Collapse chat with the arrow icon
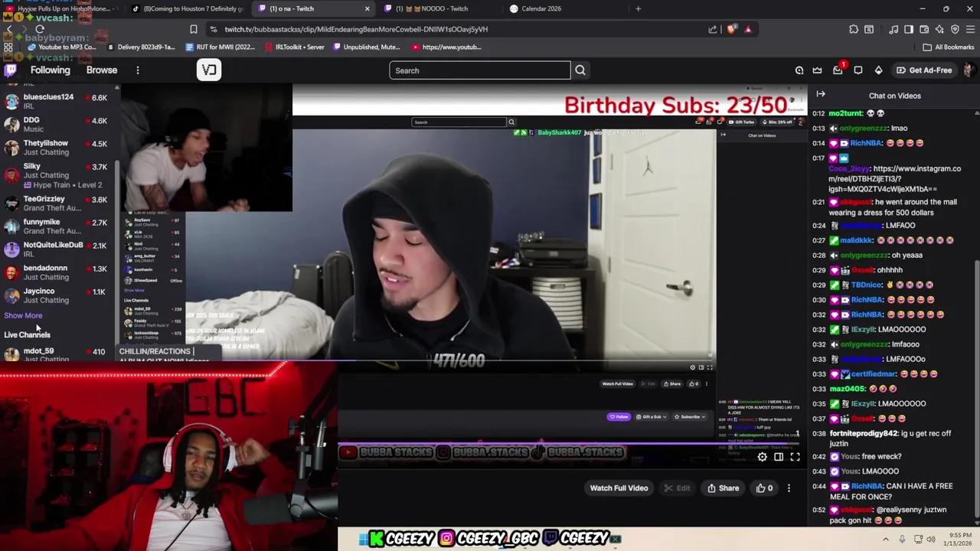Screen dimensions: 980x551 [x=821, y=94]
